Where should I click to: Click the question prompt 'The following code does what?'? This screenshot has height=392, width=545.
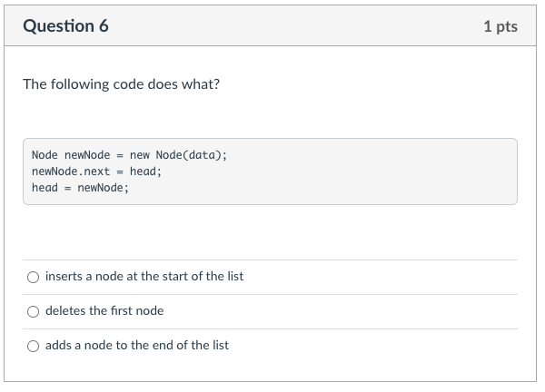click(121, 84)
